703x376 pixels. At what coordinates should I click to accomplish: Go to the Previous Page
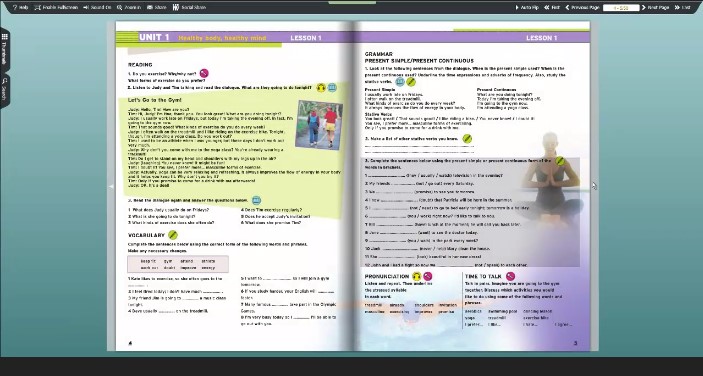click(x=582, y=7)
